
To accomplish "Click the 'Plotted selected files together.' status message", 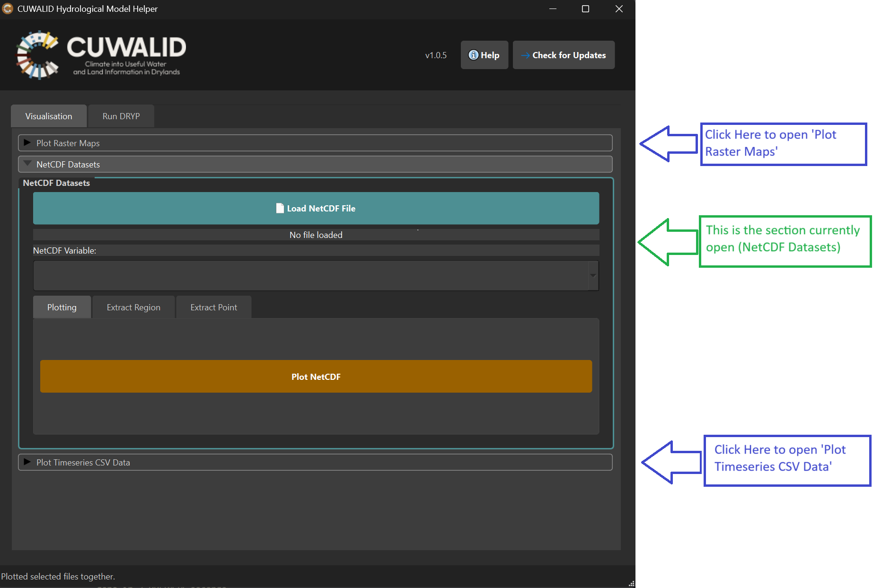I will coord(58,576).
